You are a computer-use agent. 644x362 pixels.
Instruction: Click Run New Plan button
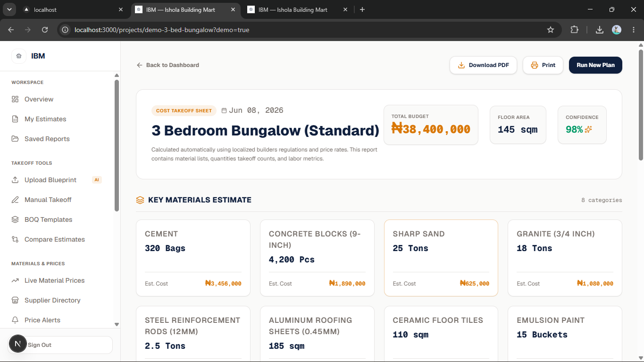tap(595, 65)
